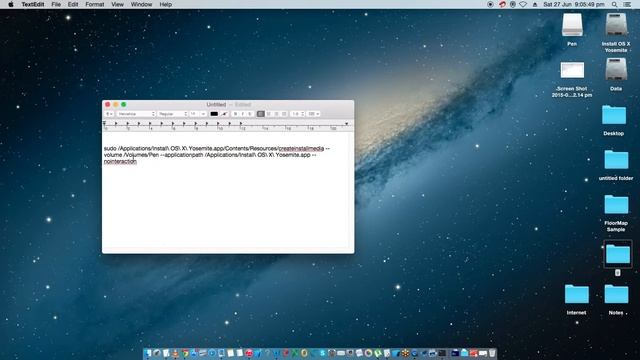Open the line spacing dropdown

pyautogui.click(x=298, y=114)
